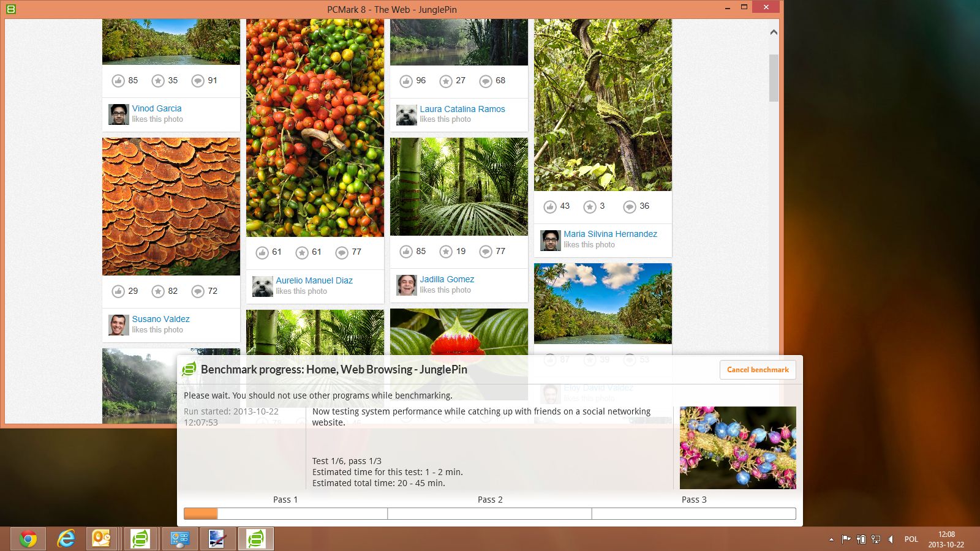This screenshot has width=980, height=551.
Task: Open the bamboo palm jungle photo
Action: (x=459, y=187)
